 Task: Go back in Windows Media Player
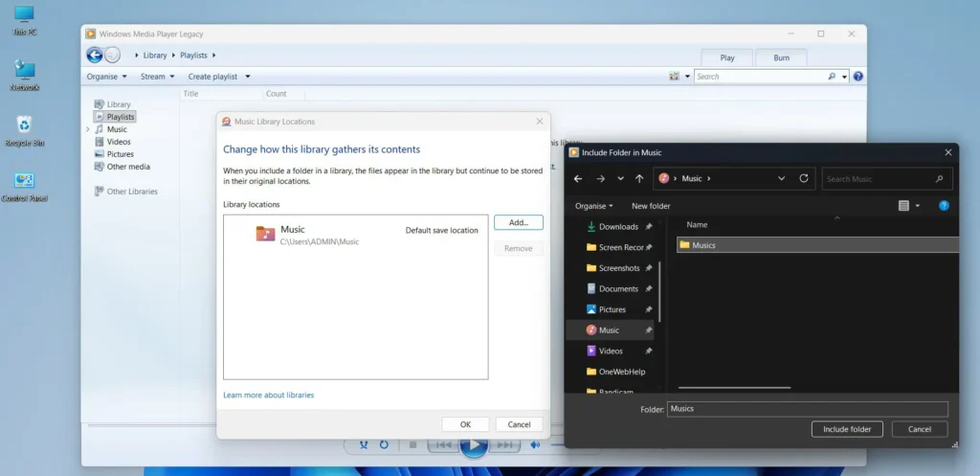(95, 55)
